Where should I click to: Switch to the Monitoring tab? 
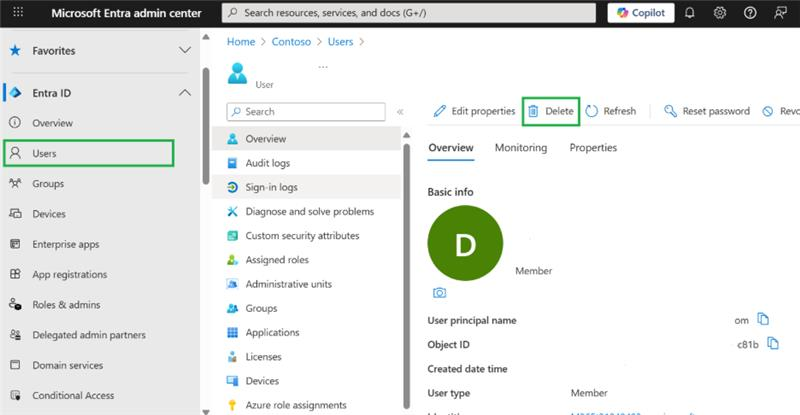(x=520, y=148)
